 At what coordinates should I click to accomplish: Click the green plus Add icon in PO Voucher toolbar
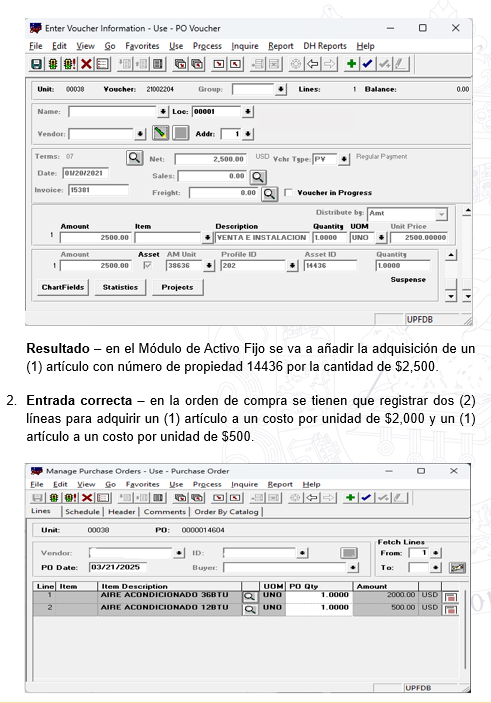352,64
